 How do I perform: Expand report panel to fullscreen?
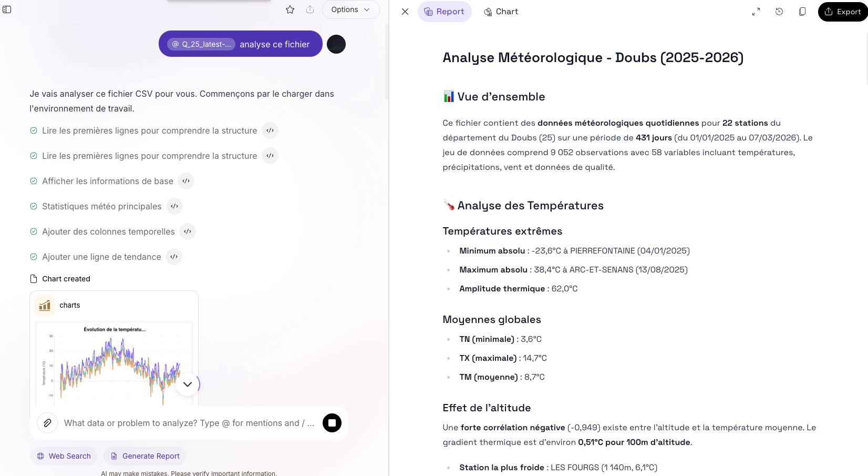[756, 12]
